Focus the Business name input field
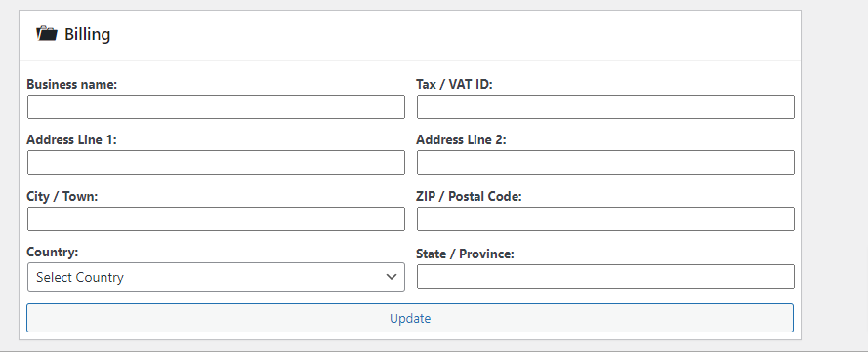This screenshot has height=352, width=868. click(216, 106)
